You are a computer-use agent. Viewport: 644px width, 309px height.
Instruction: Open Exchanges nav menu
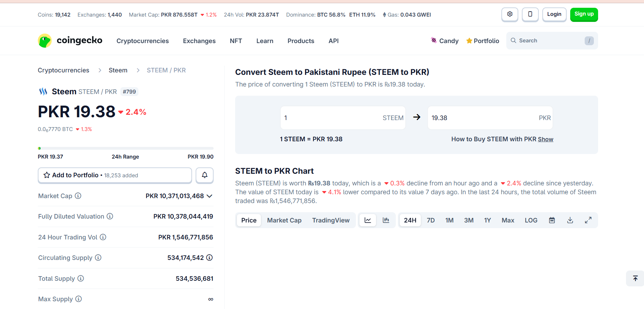click(199, 41)
